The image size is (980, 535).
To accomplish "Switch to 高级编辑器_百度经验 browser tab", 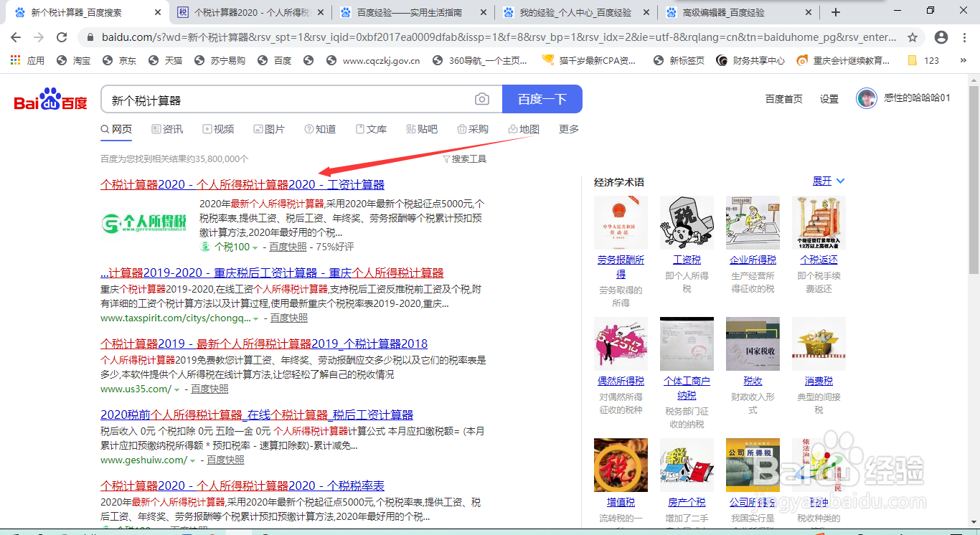I will [739, 12].
